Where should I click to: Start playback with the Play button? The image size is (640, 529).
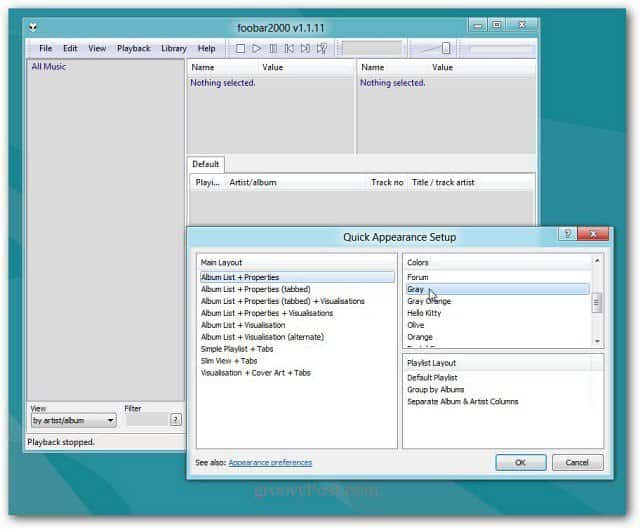coord(256,49)
